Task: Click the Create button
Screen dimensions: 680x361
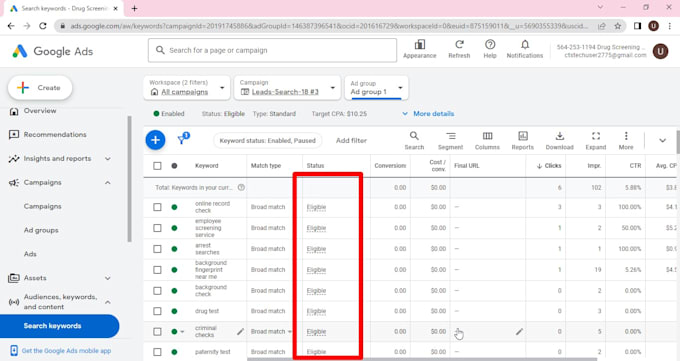Action: [40, 88]
